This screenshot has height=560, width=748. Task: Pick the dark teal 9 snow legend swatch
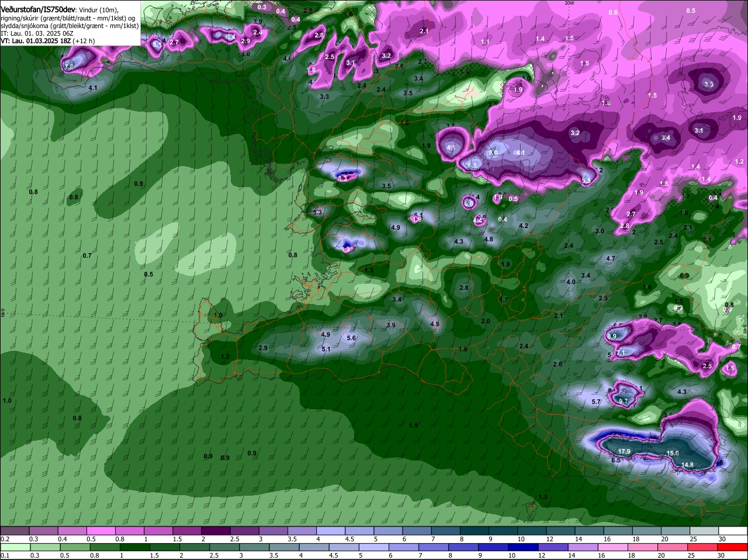504,530
